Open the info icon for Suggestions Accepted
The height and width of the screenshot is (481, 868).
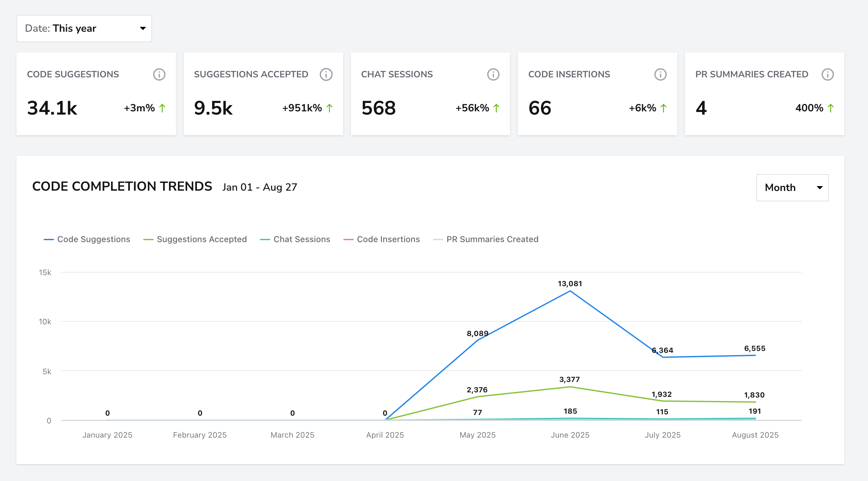point(326,74)
